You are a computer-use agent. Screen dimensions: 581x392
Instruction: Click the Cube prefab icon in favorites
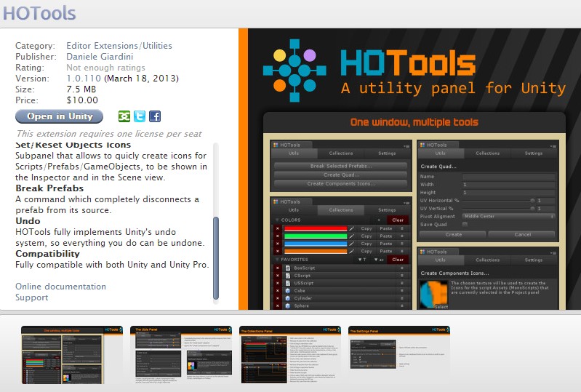(x=288, y=291)
